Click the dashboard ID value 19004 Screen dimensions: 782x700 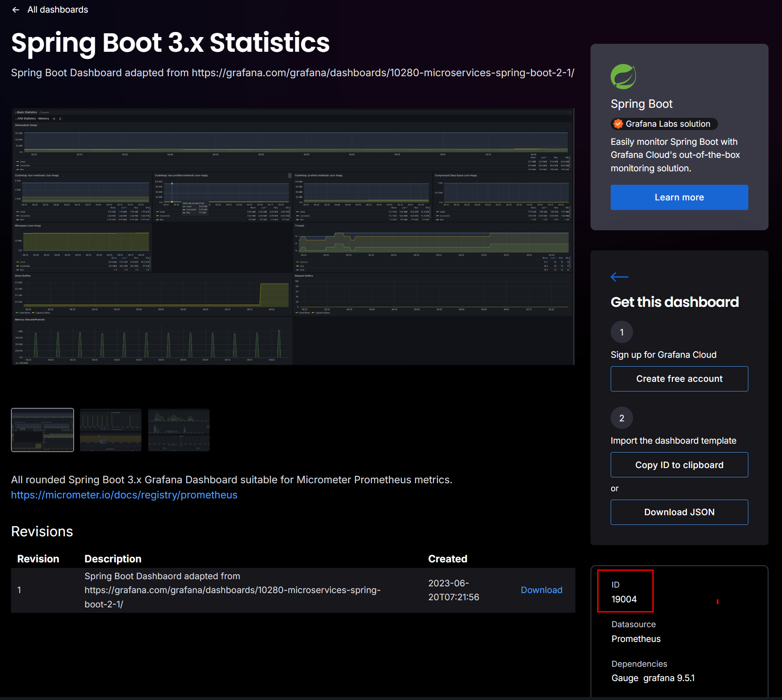pyautogui.click(x=624, y=599)
